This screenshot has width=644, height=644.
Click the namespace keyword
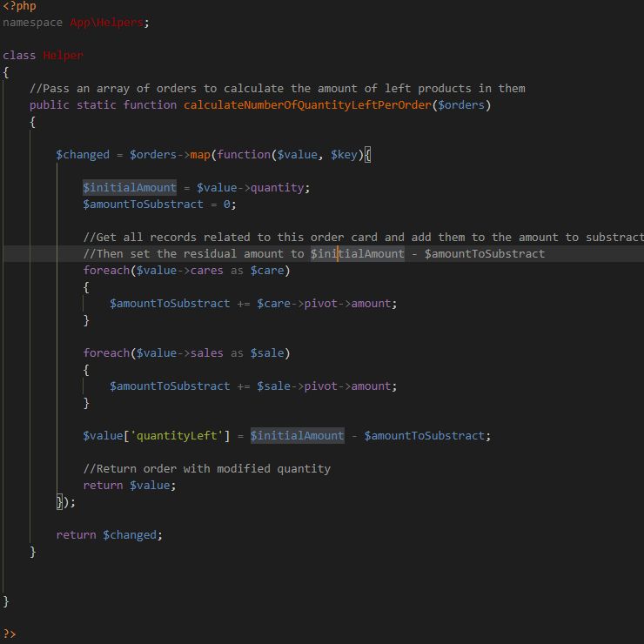point(32,23)
